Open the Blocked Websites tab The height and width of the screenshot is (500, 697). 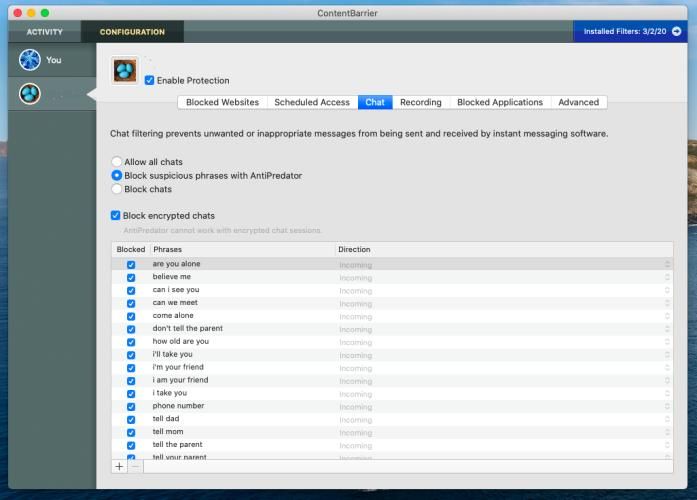coord(222,102)
